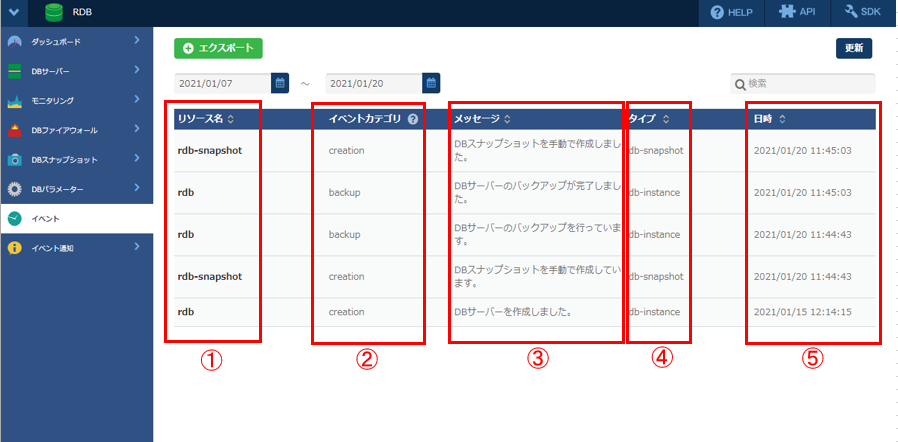The image size is (898, 442).
Task: Select first rdb-snapshot resource row
Action: coord(210,151)
